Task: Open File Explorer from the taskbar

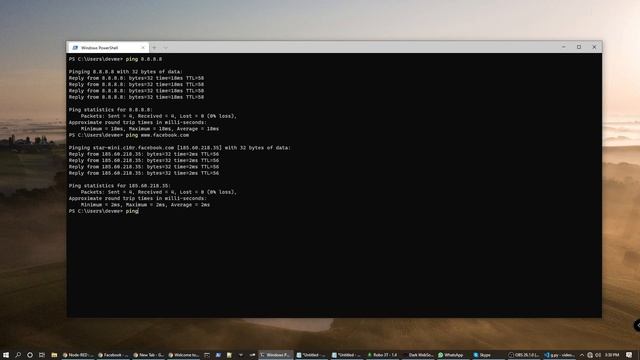Action: 54,355
